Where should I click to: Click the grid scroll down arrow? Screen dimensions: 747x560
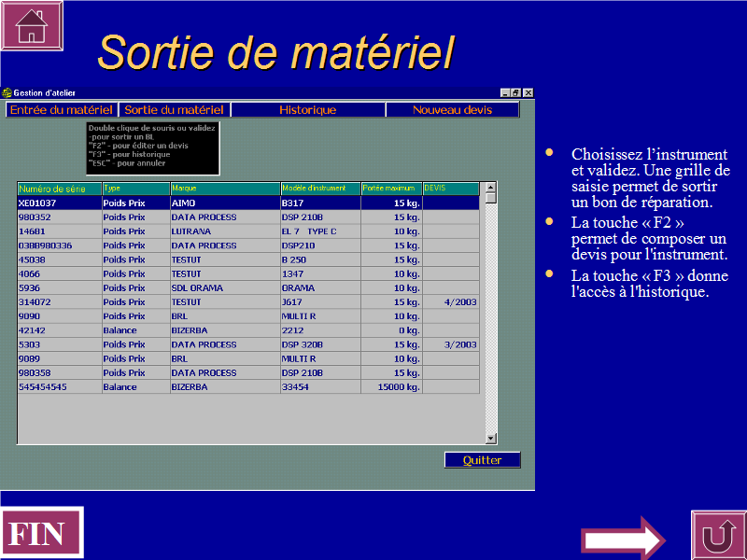pos(490,438)
